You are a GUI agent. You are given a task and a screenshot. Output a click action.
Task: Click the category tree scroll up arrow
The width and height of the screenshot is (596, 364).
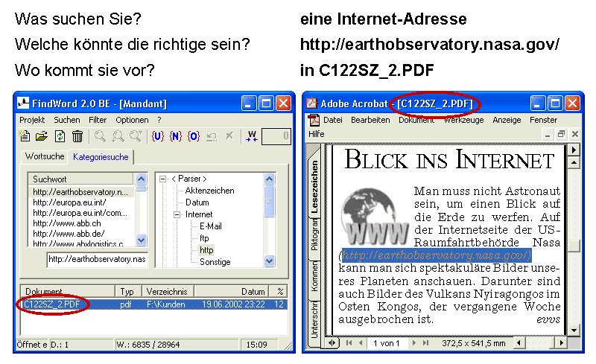270,179
